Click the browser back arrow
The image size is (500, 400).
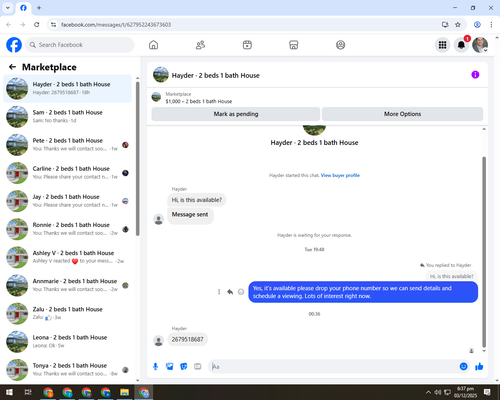[9, 25]
